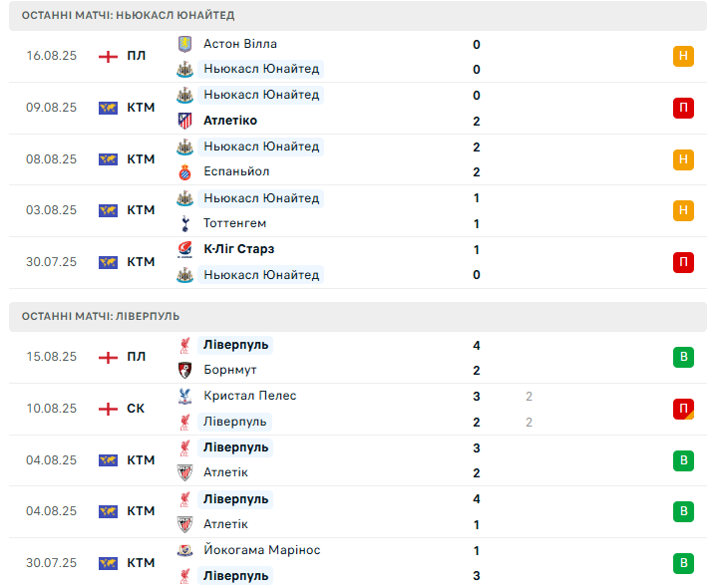
Task: Open the Астон Вілла team link
Action: (x=239, y=44)
